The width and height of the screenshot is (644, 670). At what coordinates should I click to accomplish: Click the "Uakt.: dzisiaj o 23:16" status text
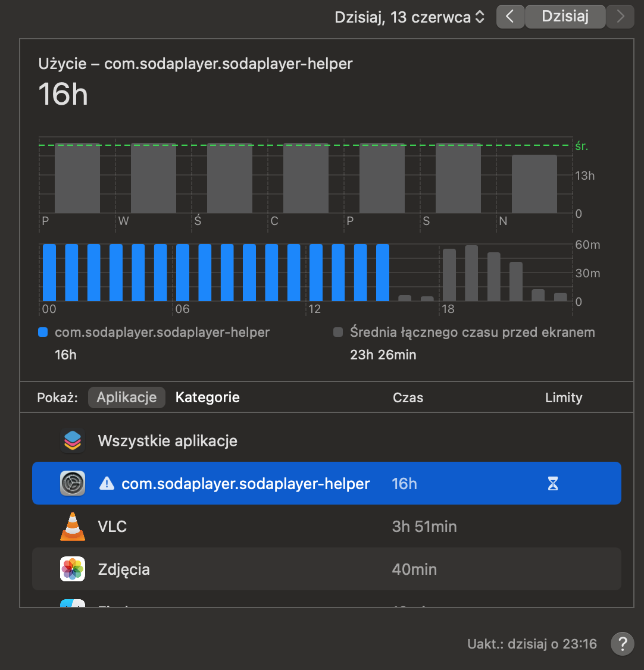coord(532,644)
